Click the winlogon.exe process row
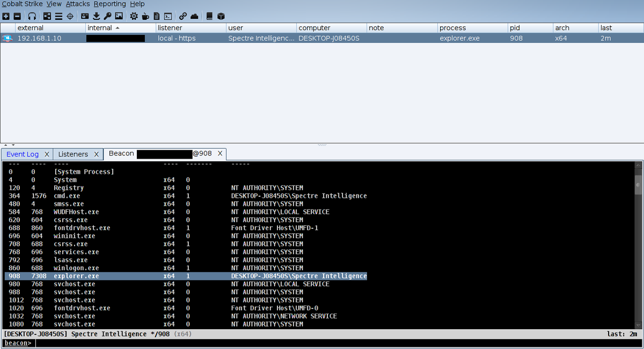The height and width of the screenshot is (349, 644). (x=156, y=268)
